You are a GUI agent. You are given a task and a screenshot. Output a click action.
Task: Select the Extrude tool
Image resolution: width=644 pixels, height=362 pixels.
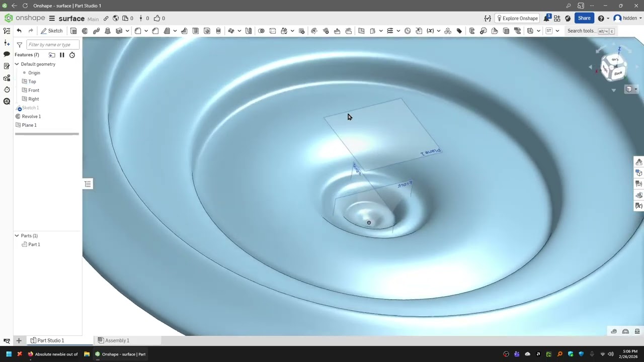[x=73, y=31]
